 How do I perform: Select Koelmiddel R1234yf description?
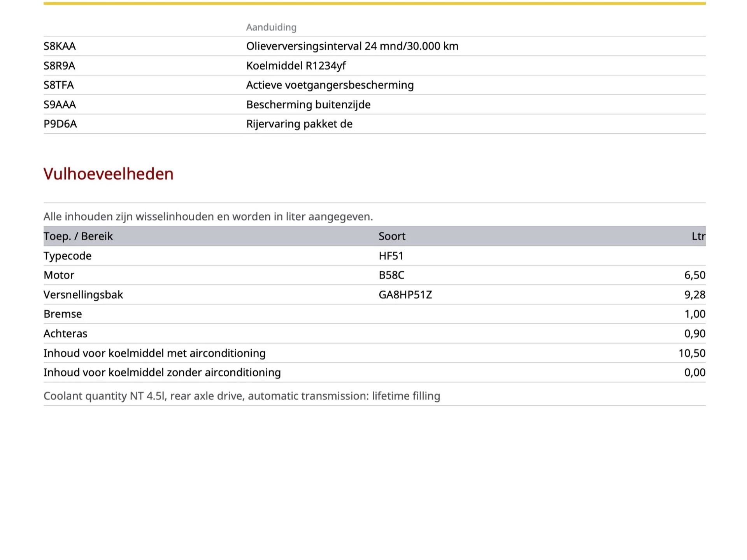pos(296,66)
